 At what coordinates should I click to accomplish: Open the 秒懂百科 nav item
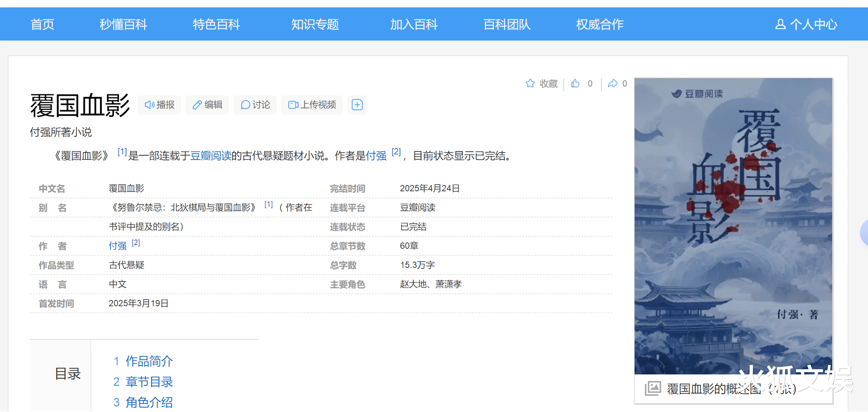(x=123, y=24)
